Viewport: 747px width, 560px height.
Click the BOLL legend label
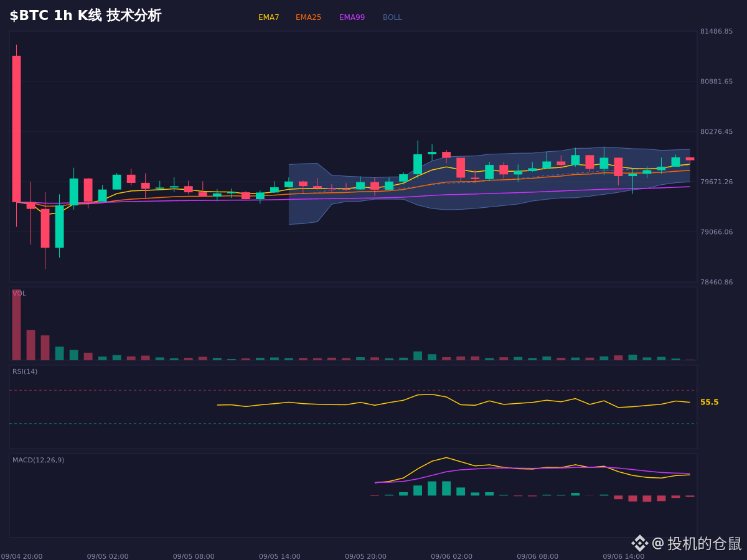392,17
